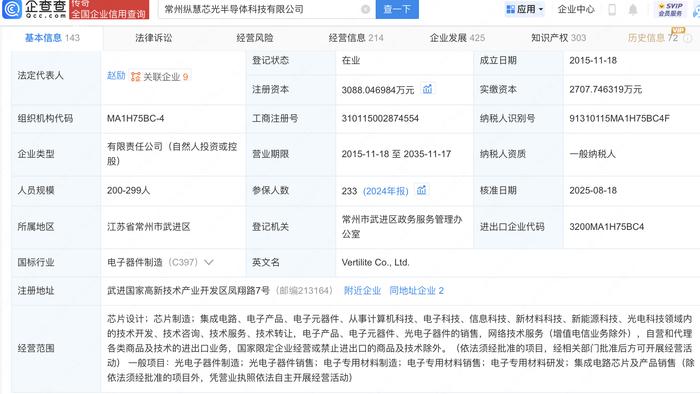Click the Qcc.com logo icon
Screen dimensions: 700x394
click(12, 9)
